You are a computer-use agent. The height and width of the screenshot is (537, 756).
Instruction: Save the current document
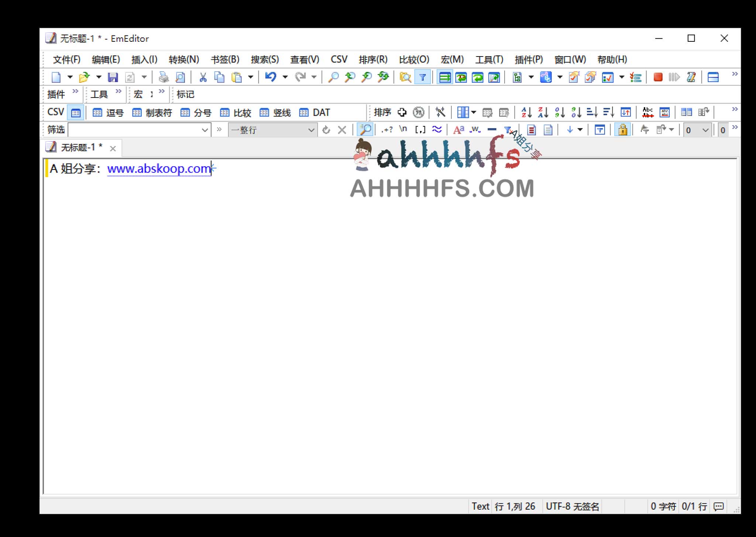pyautogui.click(x=113, y=77)
